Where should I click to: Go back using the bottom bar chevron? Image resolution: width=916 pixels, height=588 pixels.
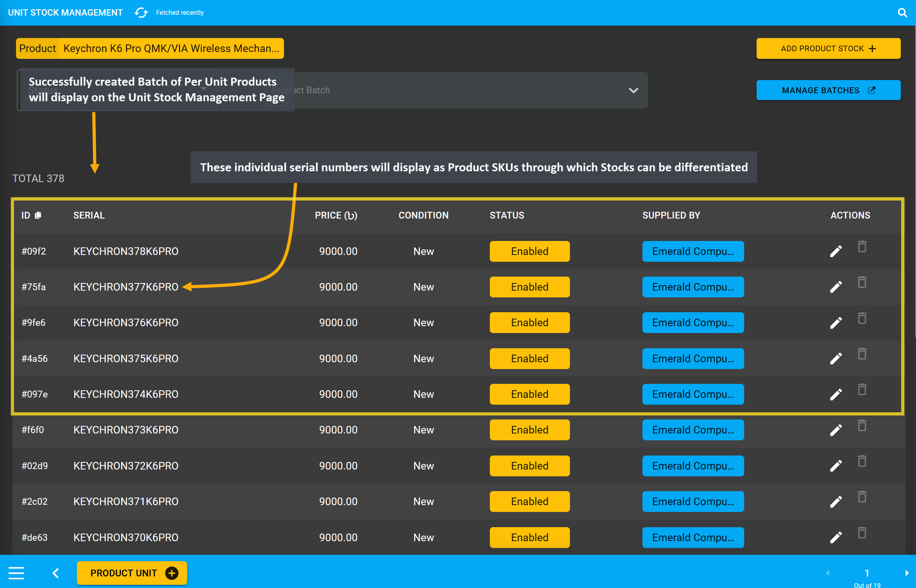pos(56,573)
